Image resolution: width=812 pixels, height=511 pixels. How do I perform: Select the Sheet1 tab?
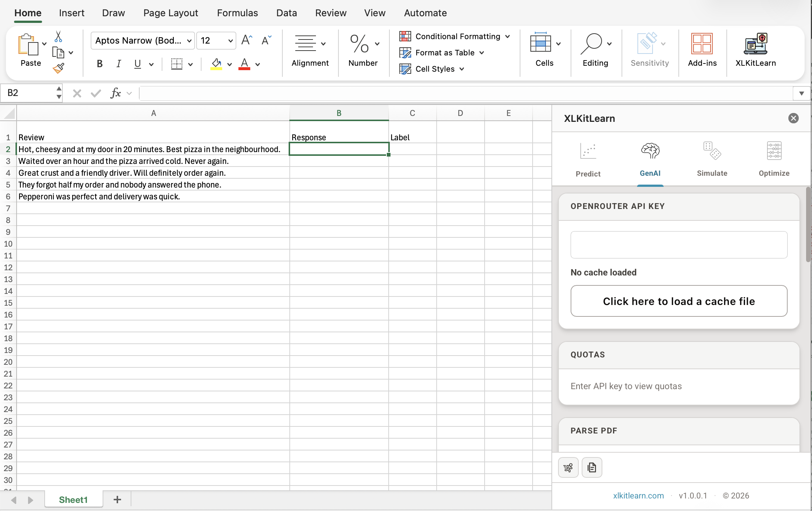[73, 500]
